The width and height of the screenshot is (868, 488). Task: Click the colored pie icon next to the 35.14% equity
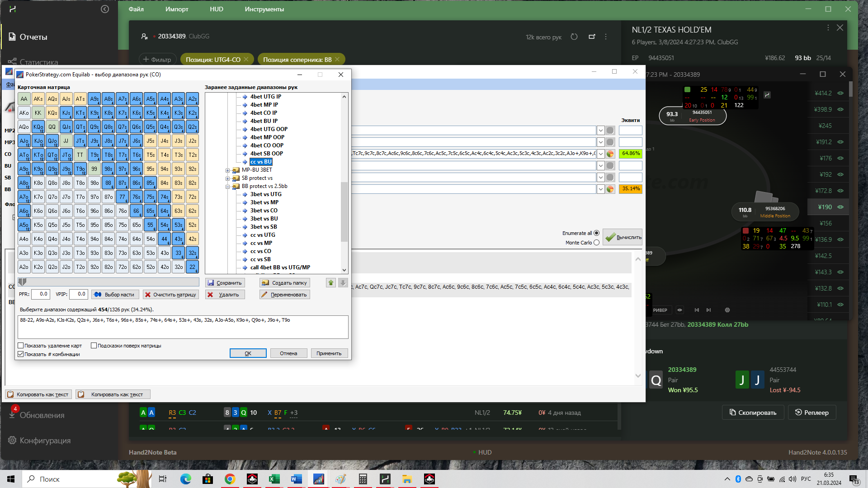click(x=610, y=189)
